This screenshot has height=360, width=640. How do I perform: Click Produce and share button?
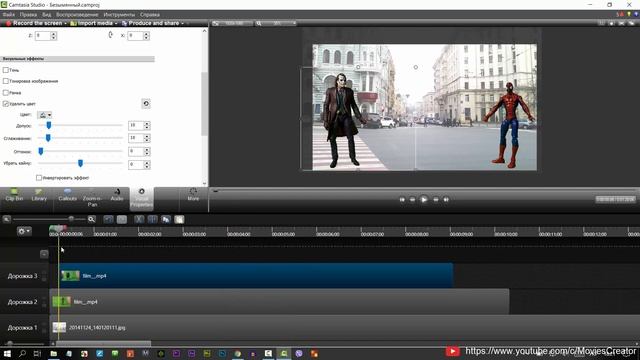click(150, 23)
